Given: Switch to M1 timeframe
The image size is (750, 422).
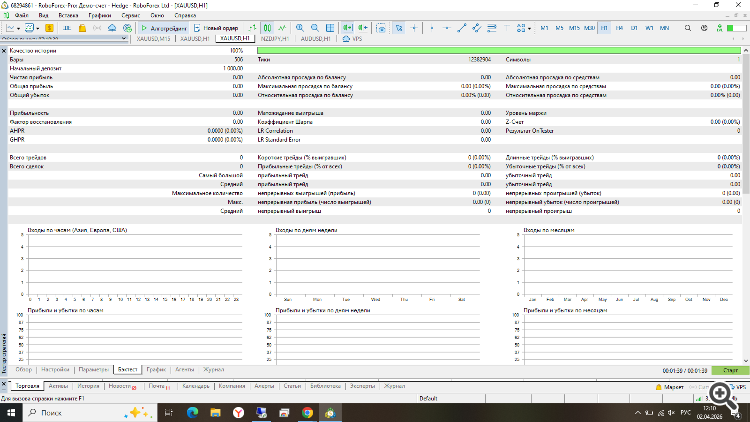Looking at the screenshot, I should tap(544, 28).
